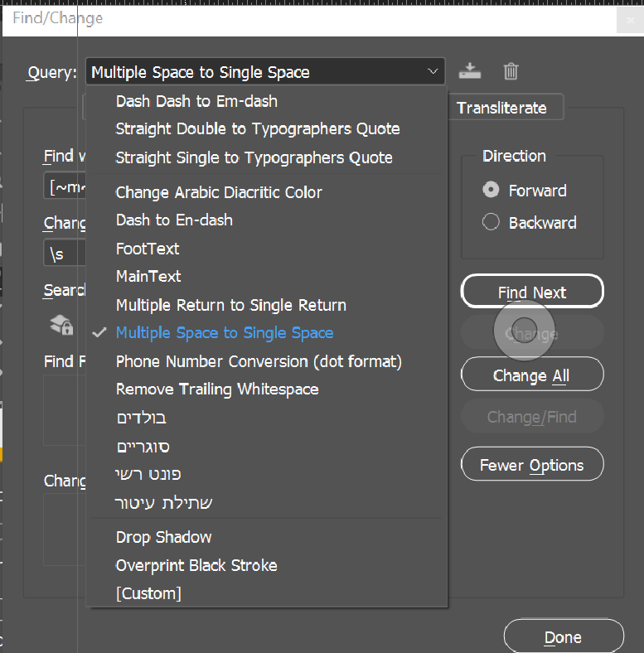Switch to the Transliterate tab

pos(501,108)
